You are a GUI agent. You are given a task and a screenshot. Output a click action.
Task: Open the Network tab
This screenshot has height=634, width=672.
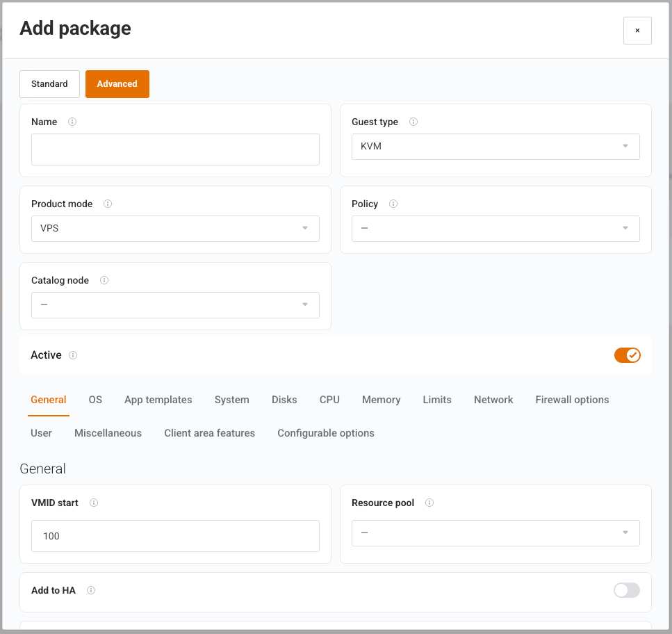493,400
